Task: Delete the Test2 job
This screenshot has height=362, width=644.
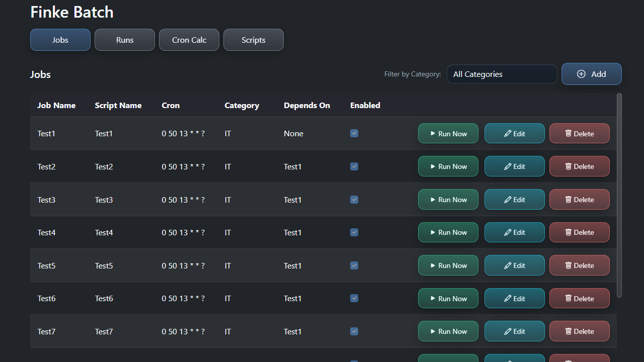Action: [x=579, y=166]
